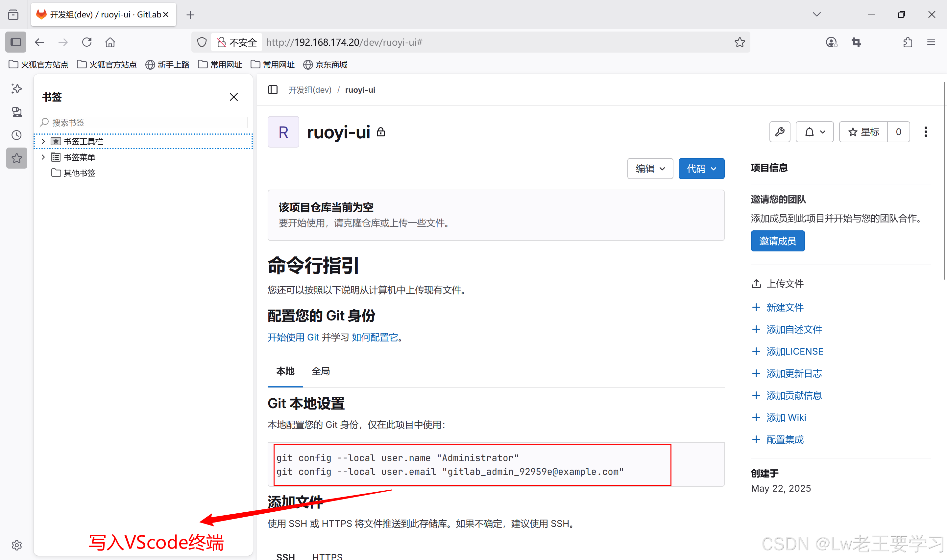Click the GitLab sidebar toggle icon
The image size is (947, 560).
tap(273, 90)
